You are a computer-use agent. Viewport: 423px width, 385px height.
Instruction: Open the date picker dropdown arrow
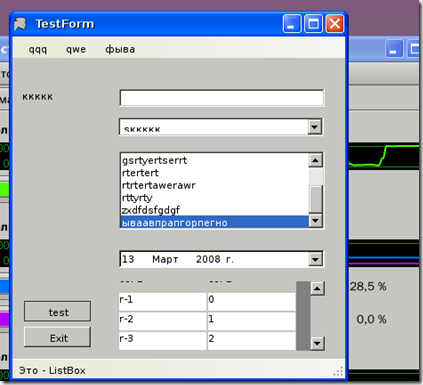click(x=315, y=259)
